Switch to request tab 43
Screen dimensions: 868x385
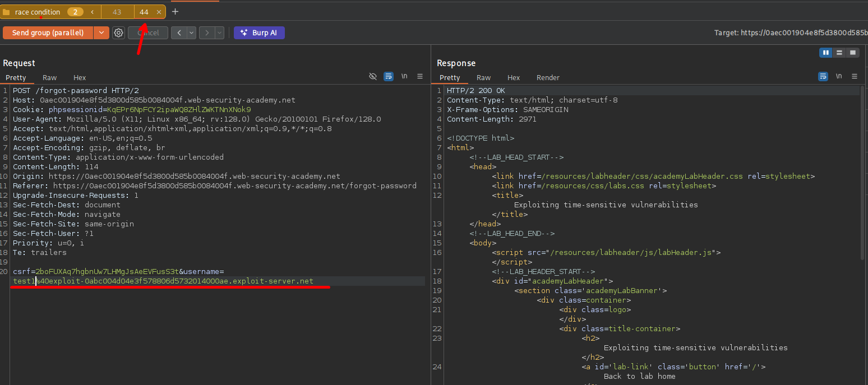point(117,12)
